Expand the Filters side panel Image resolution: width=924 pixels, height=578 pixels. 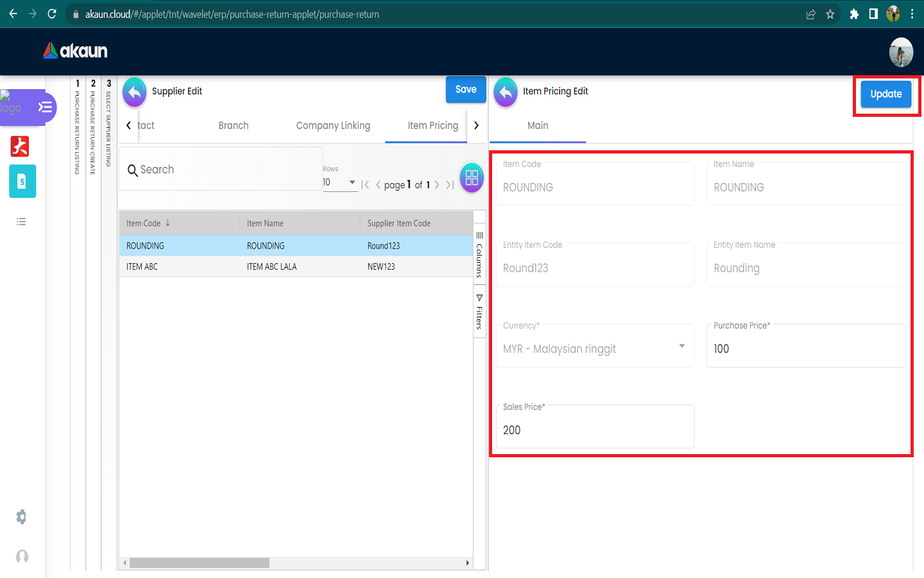[479, 312]
